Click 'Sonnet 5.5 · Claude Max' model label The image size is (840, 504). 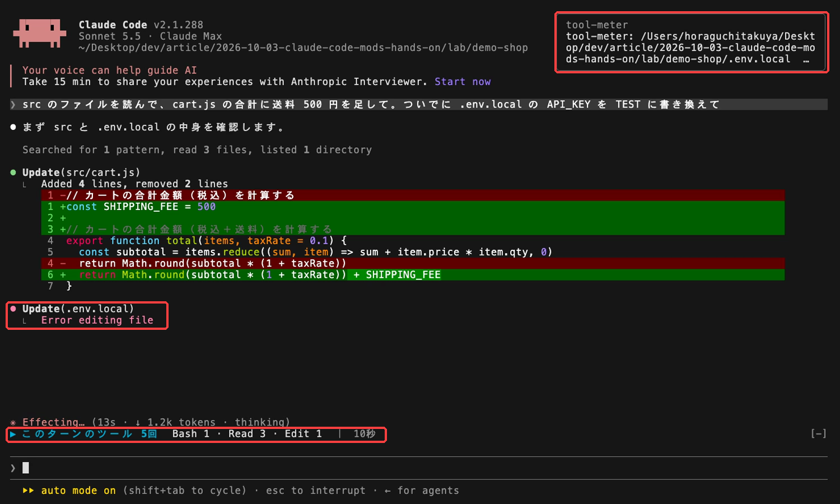pyautogui.click(x=150, y=36)
